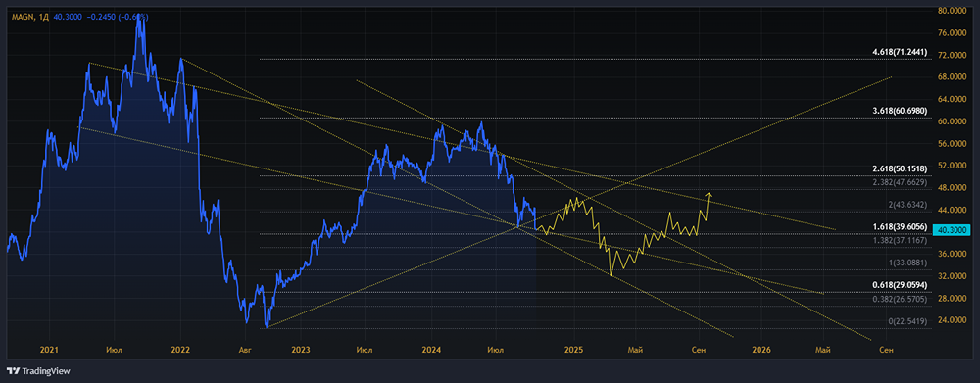Image resolution: width=980 pixels, height=383 pixels.
Task: Select the 1.382(37.1167) Fibonacci level label
Action: pyautogui.click(x=900, y=241)
